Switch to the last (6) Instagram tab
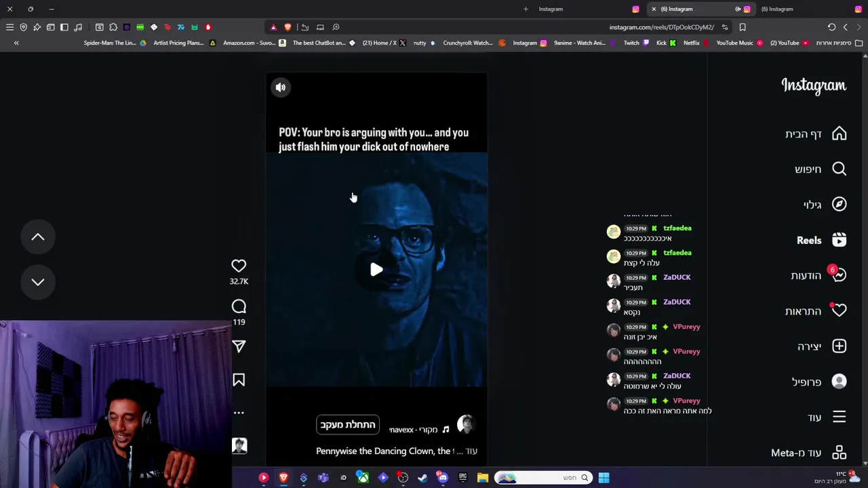 click(810, 9)
